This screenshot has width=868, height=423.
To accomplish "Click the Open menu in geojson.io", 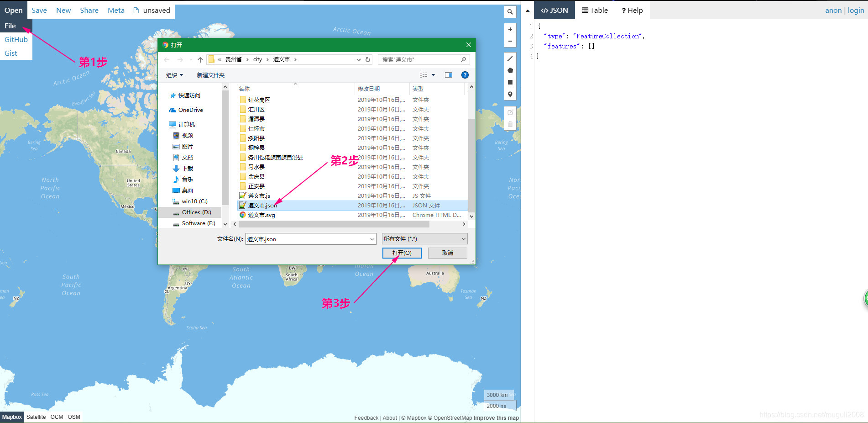I will (x=13, y=10).
